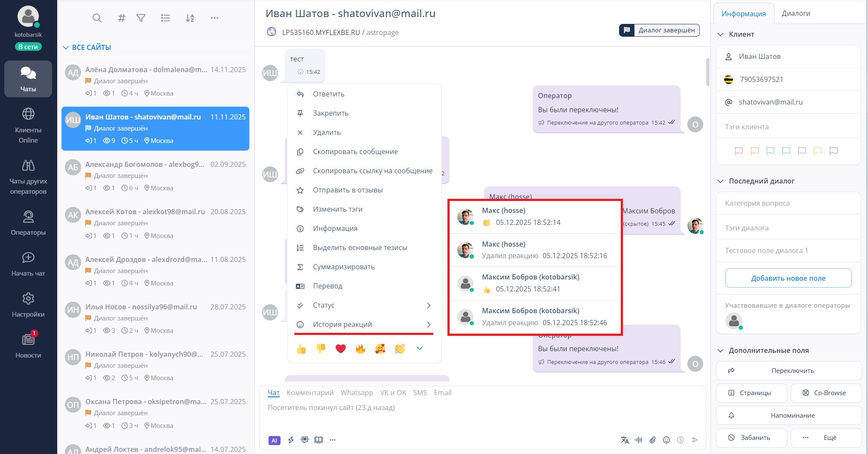Viewport: 868px width, 454px height.
Task: Toggle the pink client tag flag
Action: [x=739, y=151]
